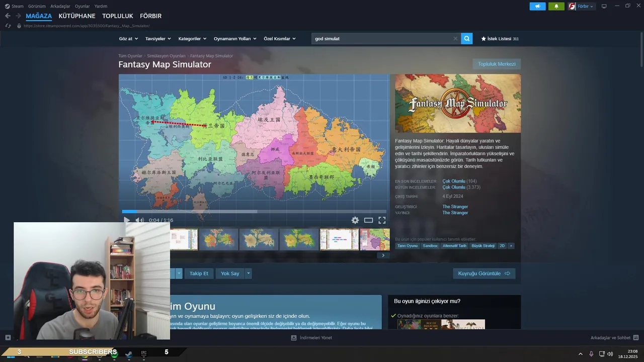Open Steam from the taskbar
This screenshot has height=362, width=644.
[x=129, y=354]
